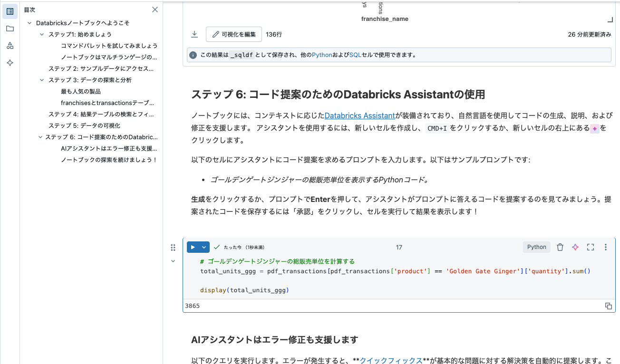This screenshot has height=364, width=620.
Task: Open the Databricks Assistant sparkle in the sidebar
Action: tap(10, 62)
